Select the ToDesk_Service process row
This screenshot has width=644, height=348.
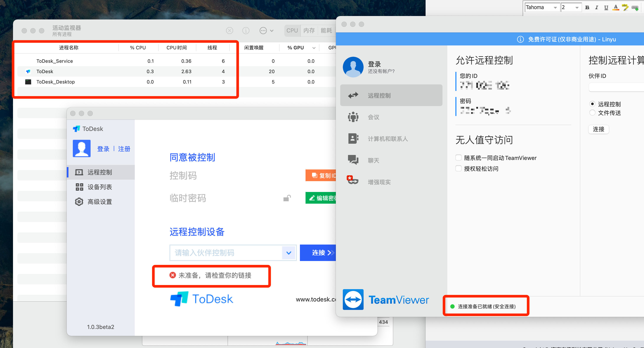[175, 61]
